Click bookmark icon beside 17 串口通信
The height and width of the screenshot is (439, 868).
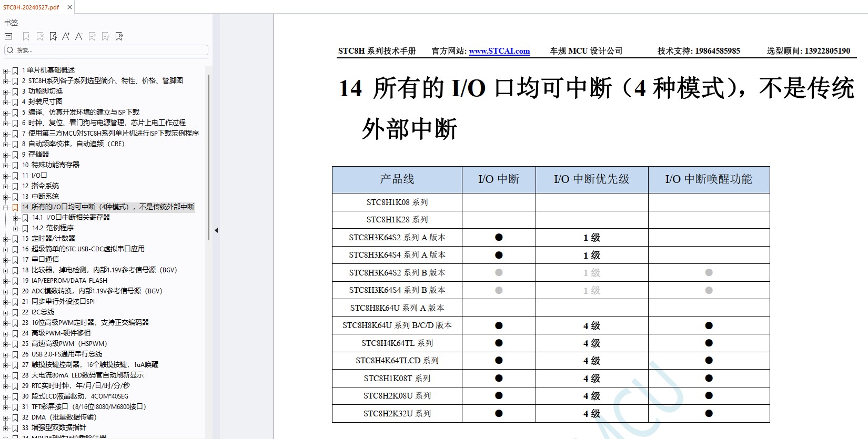pos(15,260)
